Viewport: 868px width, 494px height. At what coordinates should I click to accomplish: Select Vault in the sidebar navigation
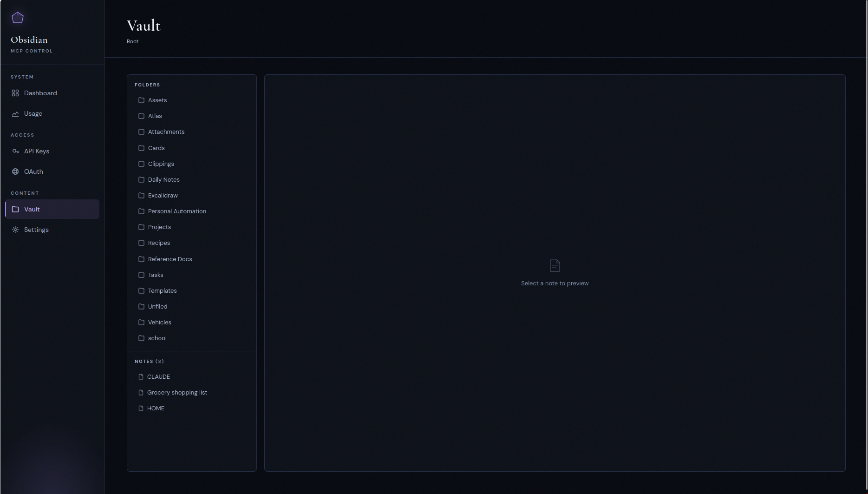(52, 209)
